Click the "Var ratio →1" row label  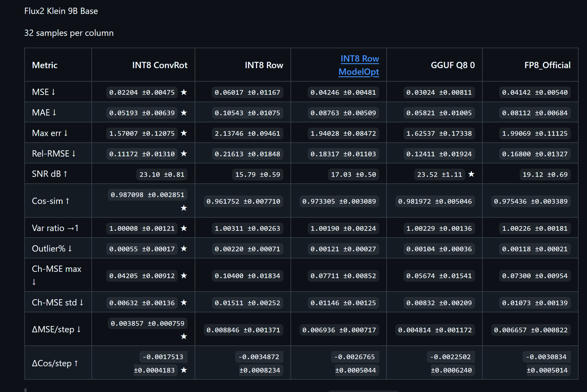(x=55, y=228)
